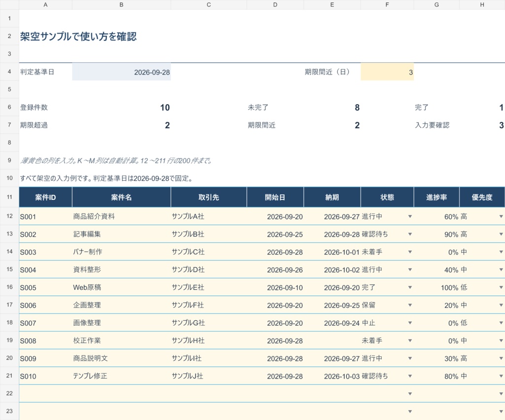Select column F header

[x=387, y=5]
